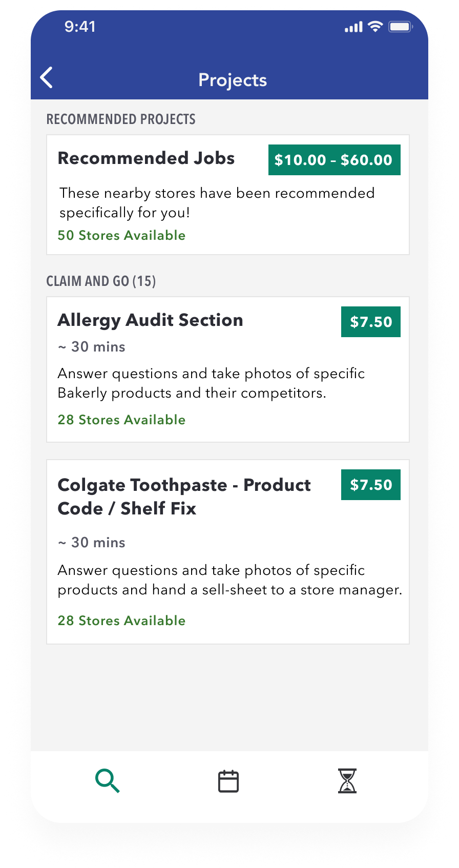Tap the $10.00 - $60.00 price badge
The height and width of the screenshot is (868, 459).
334,160
